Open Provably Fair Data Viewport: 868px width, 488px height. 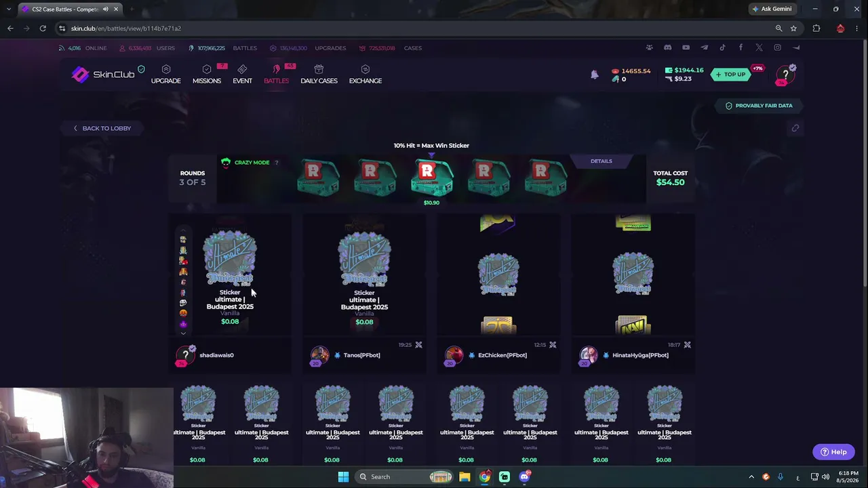759,106
